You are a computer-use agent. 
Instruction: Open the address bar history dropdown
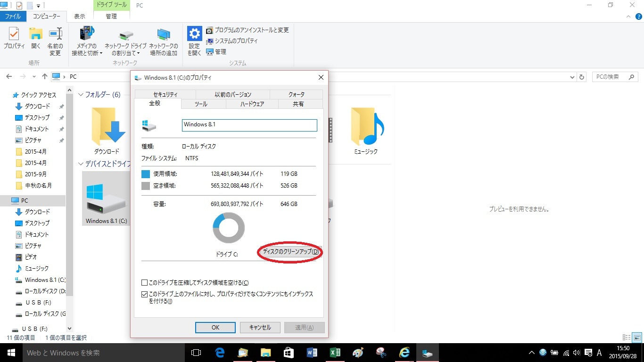tap(572, 77)
